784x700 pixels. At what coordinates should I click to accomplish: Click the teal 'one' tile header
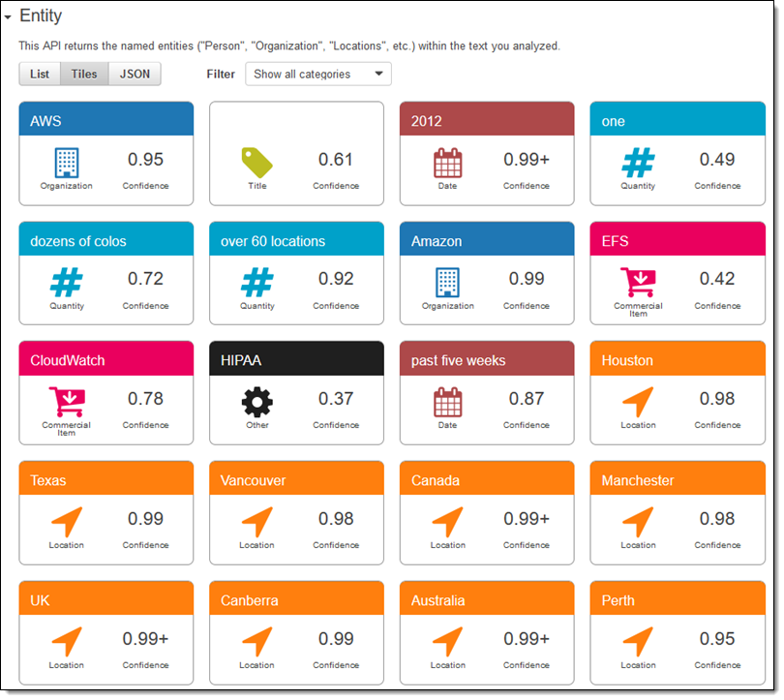(x=678, y=119)
